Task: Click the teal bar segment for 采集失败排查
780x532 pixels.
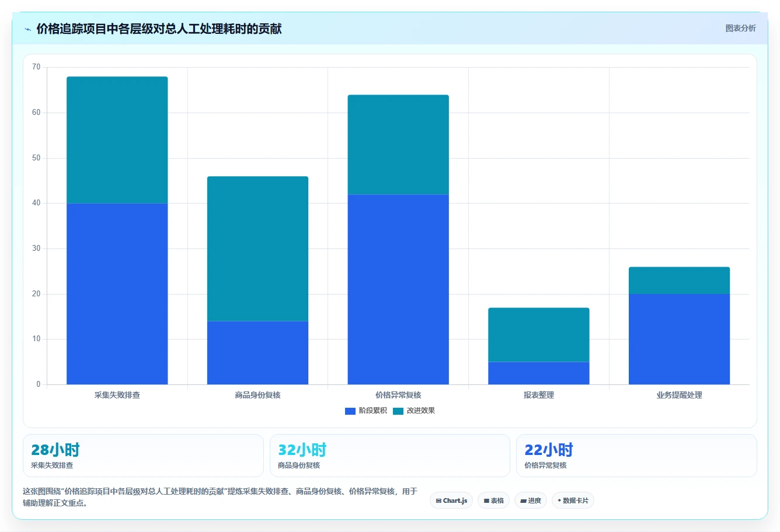Action: point(117,140)
